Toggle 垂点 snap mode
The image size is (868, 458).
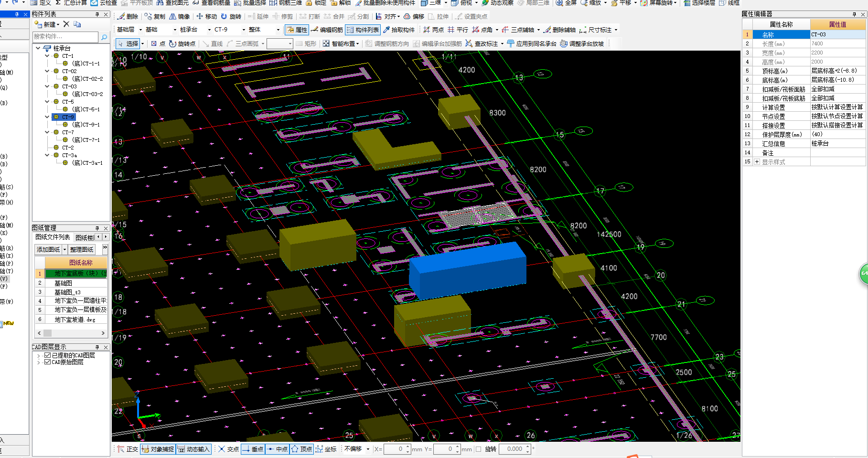point(253,449)
